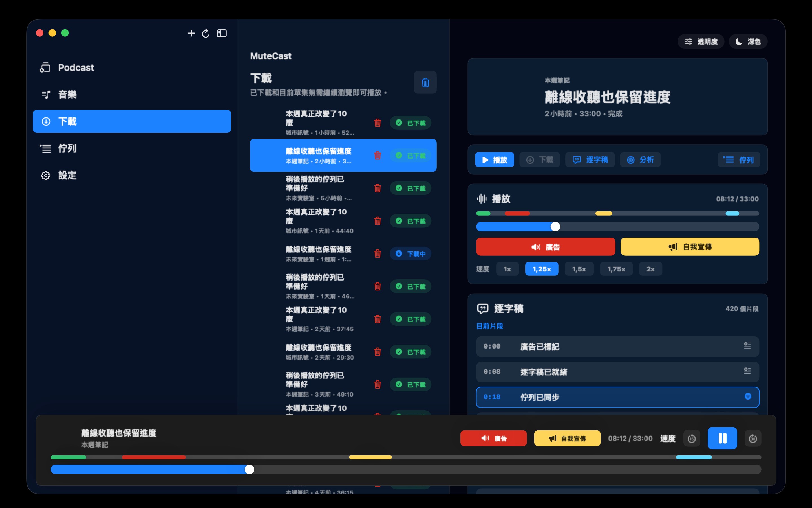Open the 音樂 sidebar section

pyautogui.click(x=132, y=95)
